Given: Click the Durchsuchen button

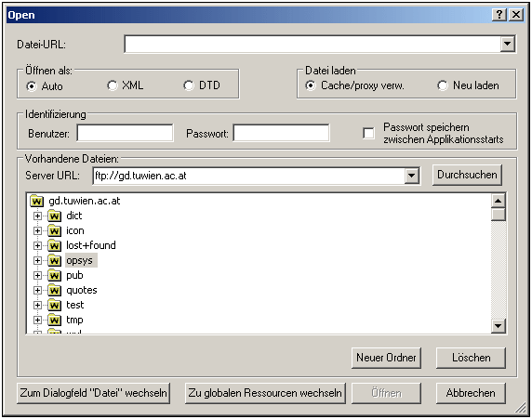Looking at the screenshot, I should (x=467, y=175).
